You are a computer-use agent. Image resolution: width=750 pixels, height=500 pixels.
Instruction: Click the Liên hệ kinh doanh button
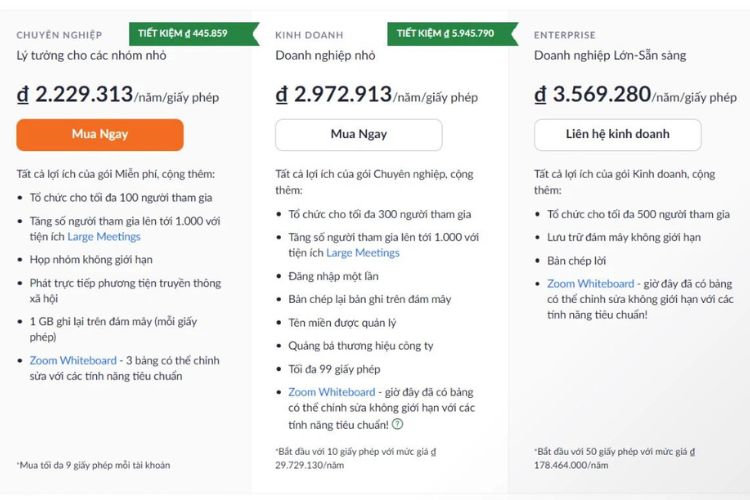618,135
